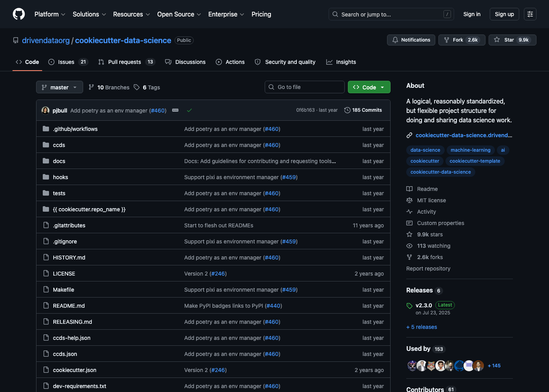
Task: Open the Insights tab
Action: [x=341, y=62]
